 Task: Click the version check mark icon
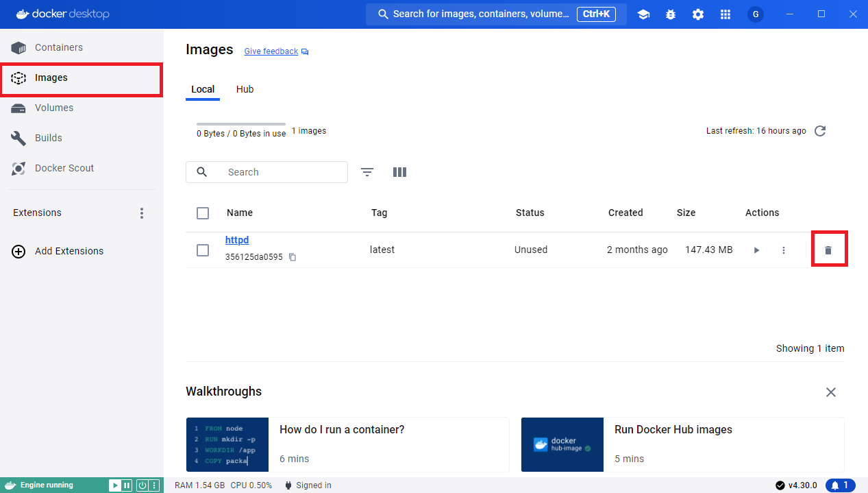pyautogui.click(x=780, y=485)
